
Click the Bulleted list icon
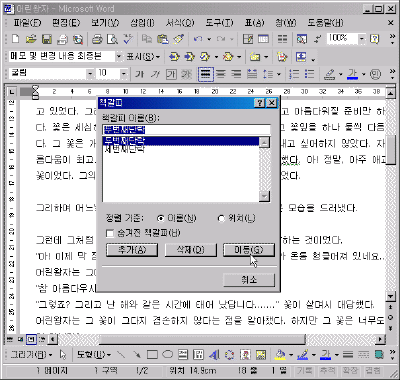coord(310,74)
